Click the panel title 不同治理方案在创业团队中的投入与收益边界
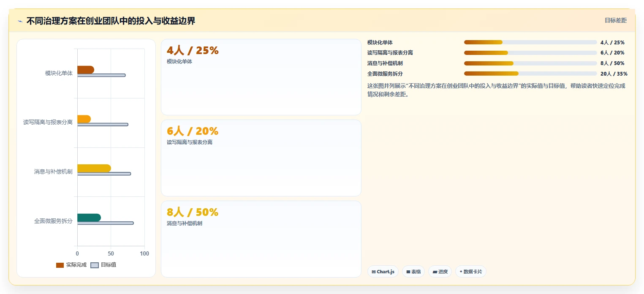This screenshot has height=294, width=644. (111, 21)
